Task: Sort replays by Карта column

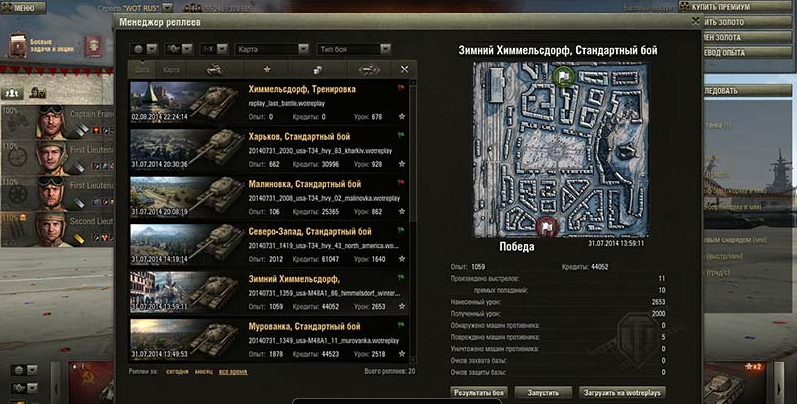Action: [x=171, y=70]
